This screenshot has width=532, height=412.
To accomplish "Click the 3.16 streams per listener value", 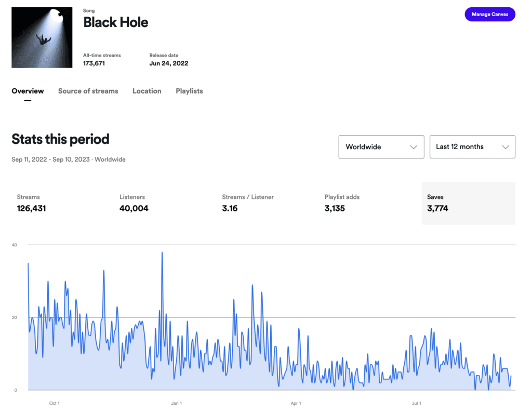I will (230, 208).
